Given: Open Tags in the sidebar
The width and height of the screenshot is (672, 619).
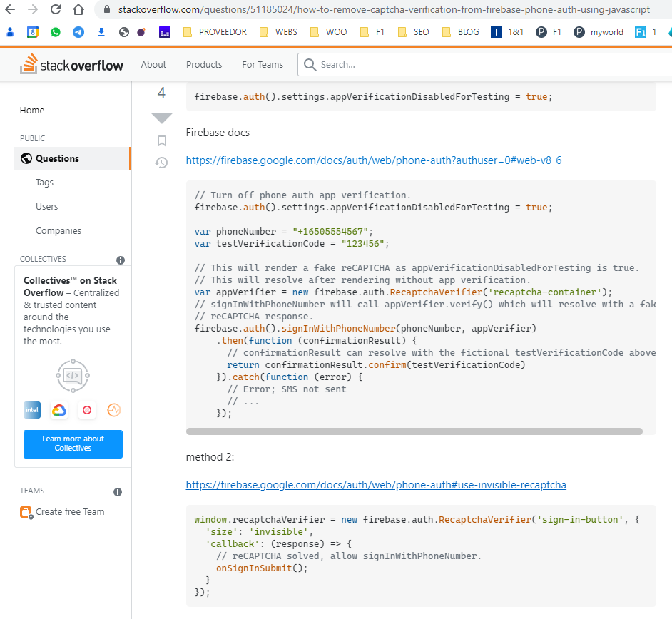Looking at the screenshot, I should pos(44,183).
